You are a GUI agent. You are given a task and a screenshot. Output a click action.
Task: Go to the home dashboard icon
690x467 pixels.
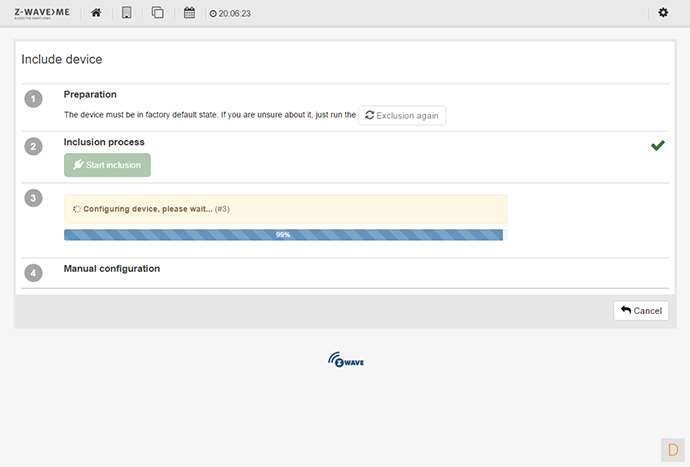[96, 13]
